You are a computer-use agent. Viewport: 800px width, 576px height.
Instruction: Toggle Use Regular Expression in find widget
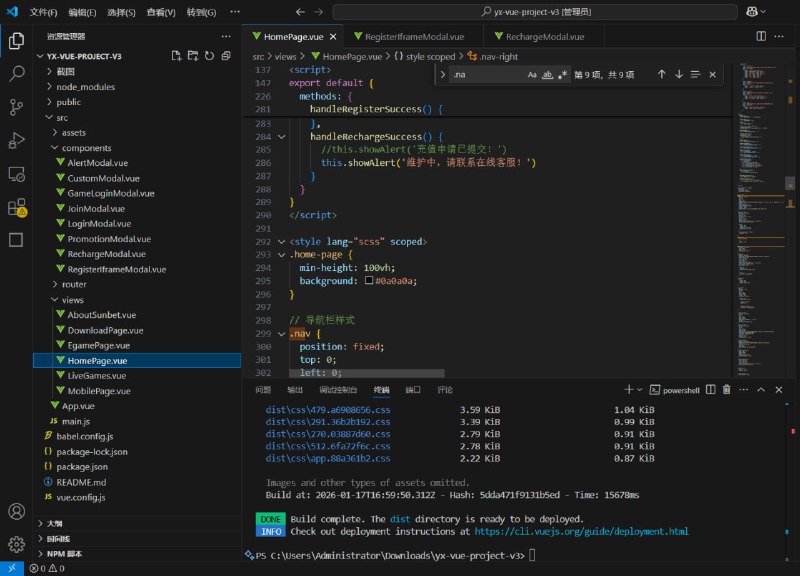(x=563, y=74)
